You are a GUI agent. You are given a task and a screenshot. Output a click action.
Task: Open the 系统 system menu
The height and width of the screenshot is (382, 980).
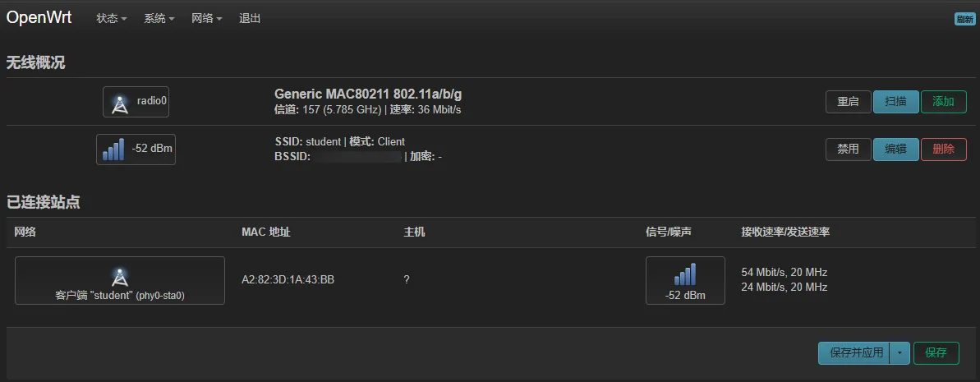click(x=159, y=18)
